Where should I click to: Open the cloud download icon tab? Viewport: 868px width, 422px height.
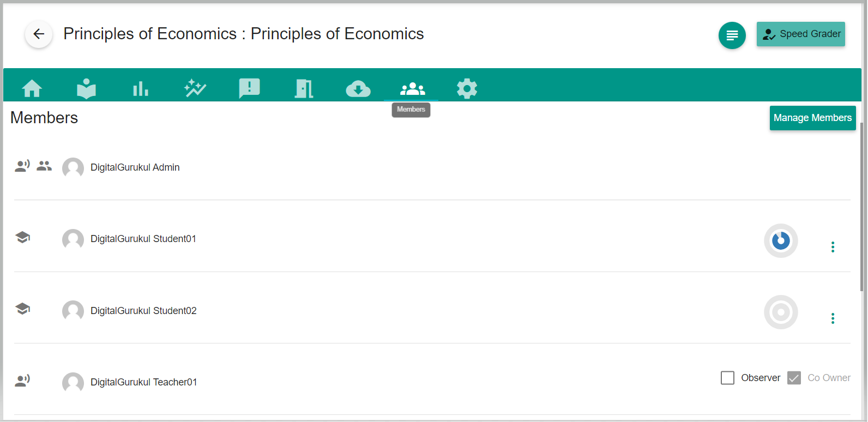click(358, 88)
